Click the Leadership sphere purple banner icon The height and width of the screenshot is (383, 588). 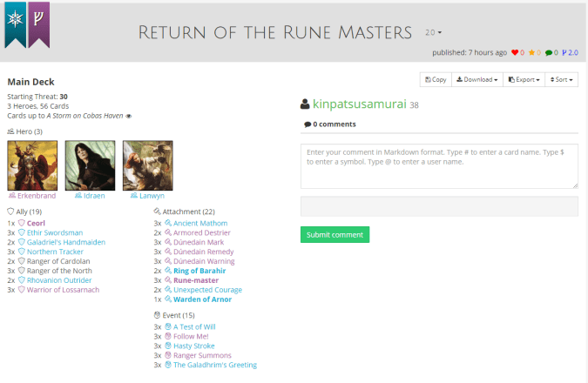pyautogui.click(x=39, y=24)
